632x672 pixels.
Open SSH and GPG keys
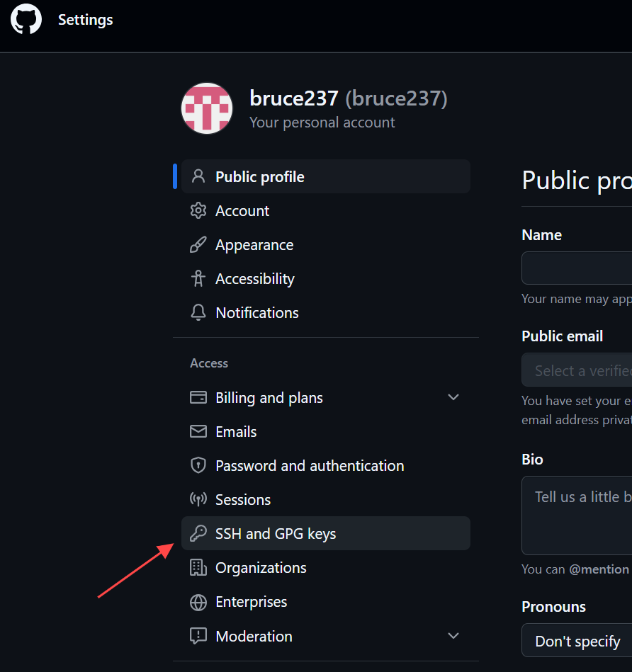click(x=326, y=533)
